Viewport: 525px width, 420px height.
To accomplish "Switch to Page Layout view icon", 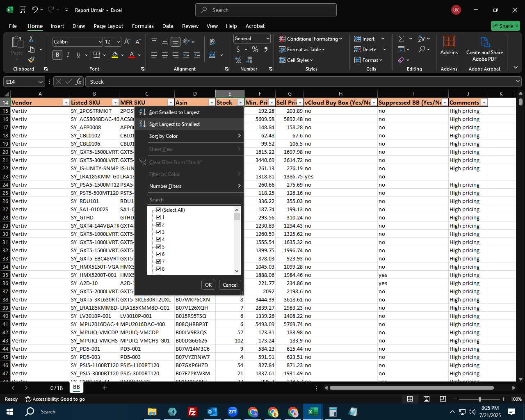I will point(427,399).
